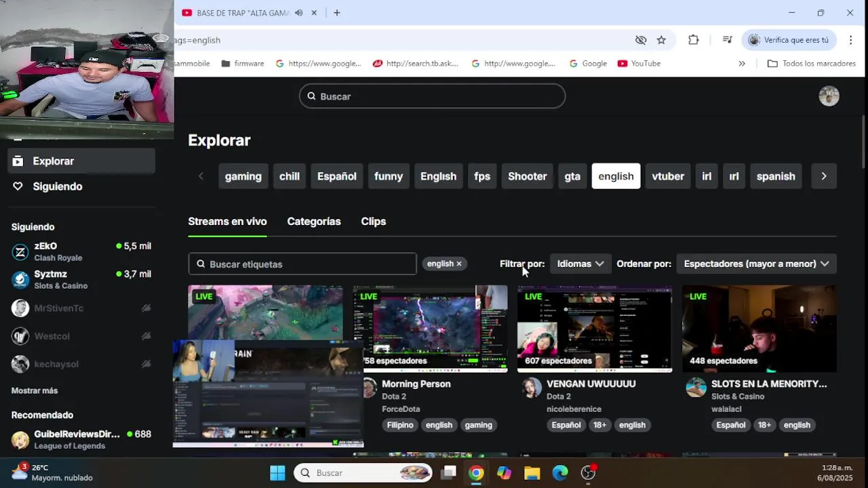Open zEkO channel avatar in sidebar
Screen dimensions: 868x488
[x=20, y=252]
